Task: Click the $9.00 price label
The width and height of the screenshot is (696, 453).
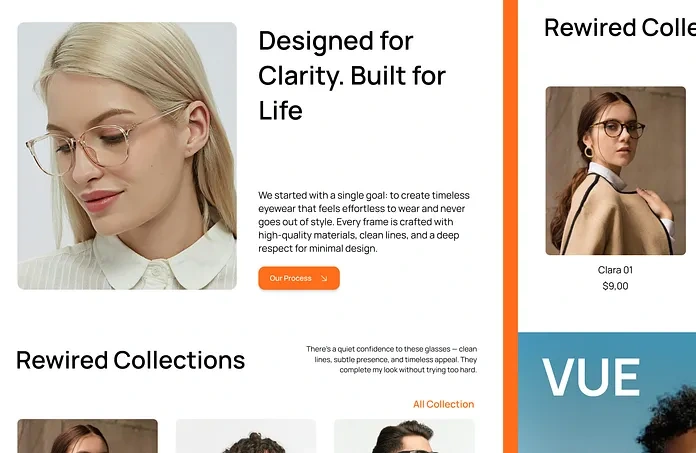Action: click(615, 286)
